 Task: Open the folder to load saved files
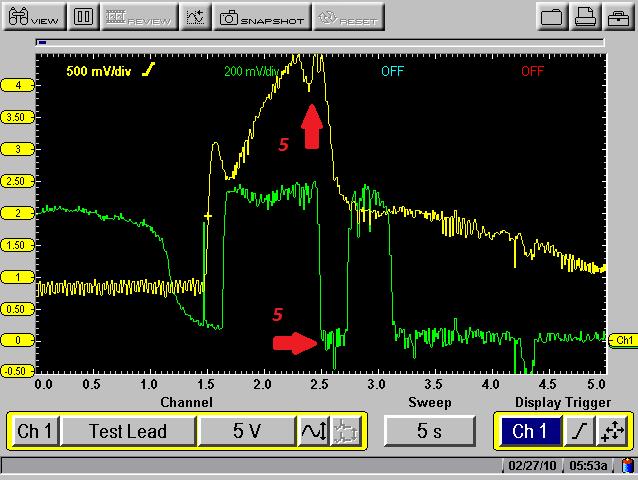(552, 17)
